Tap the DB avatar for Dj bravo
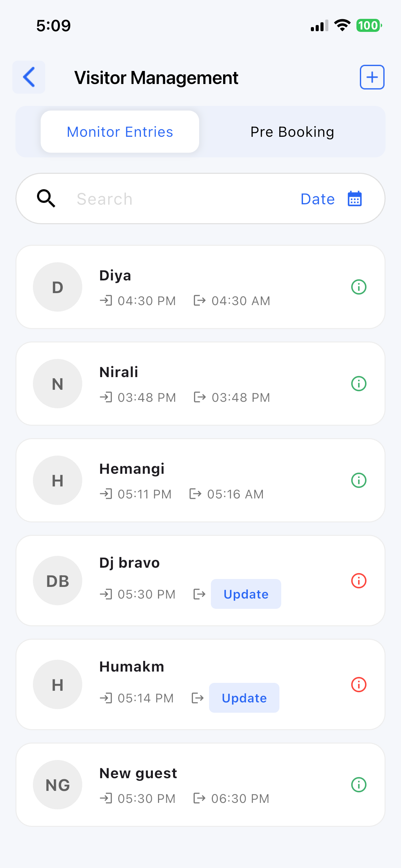Viewport: 401px width, 868px height. 58,581
